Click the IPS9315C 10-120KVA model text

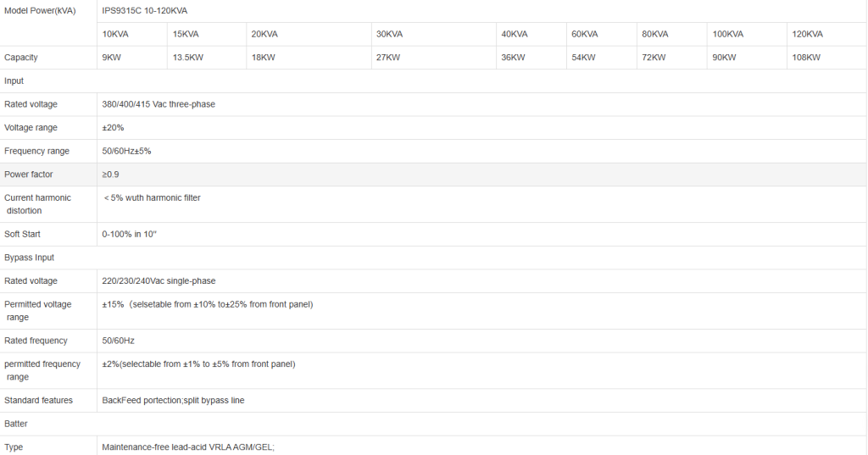(144, 9)
